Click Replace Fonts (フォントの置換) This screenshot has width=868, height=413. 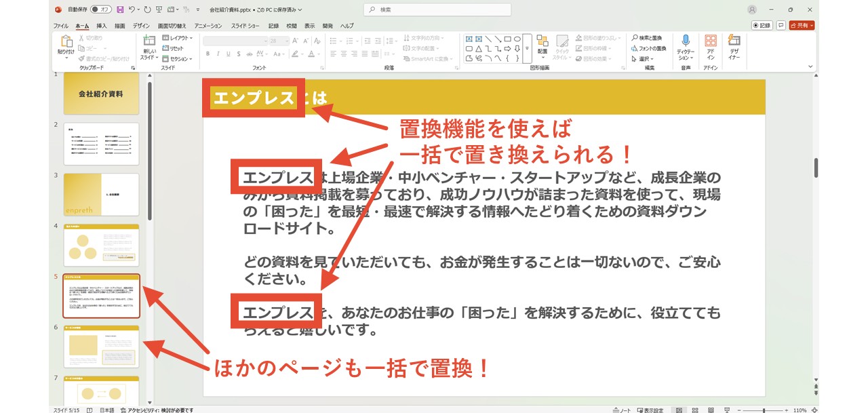(648, 49)
